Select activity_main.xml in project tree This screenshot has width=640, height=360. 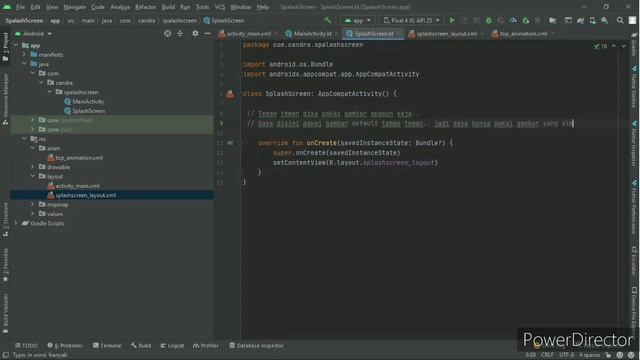click(x=78, y=186)
